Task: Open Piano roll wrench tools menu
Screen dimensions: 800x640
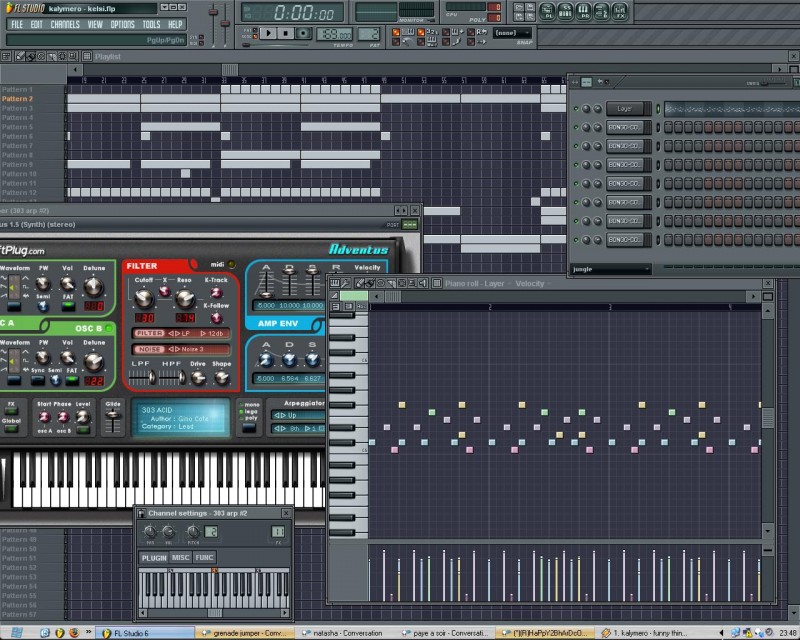Action: point(345,283)
